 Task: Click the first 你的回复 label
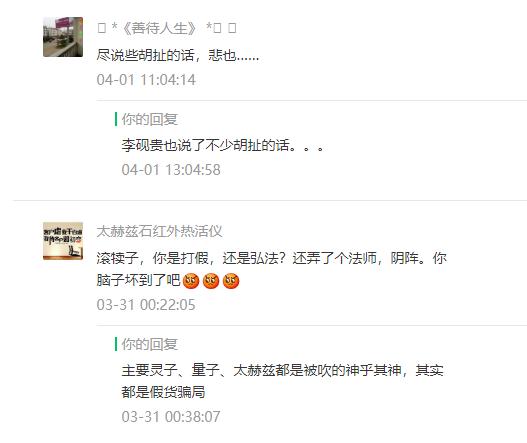point(150,119)
